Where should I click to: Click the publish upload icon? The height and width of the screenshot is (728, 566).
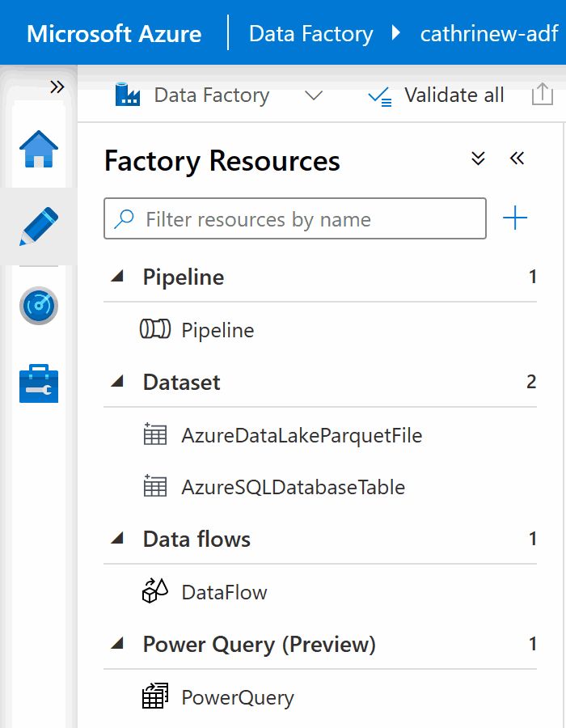(x=541, y=95)
